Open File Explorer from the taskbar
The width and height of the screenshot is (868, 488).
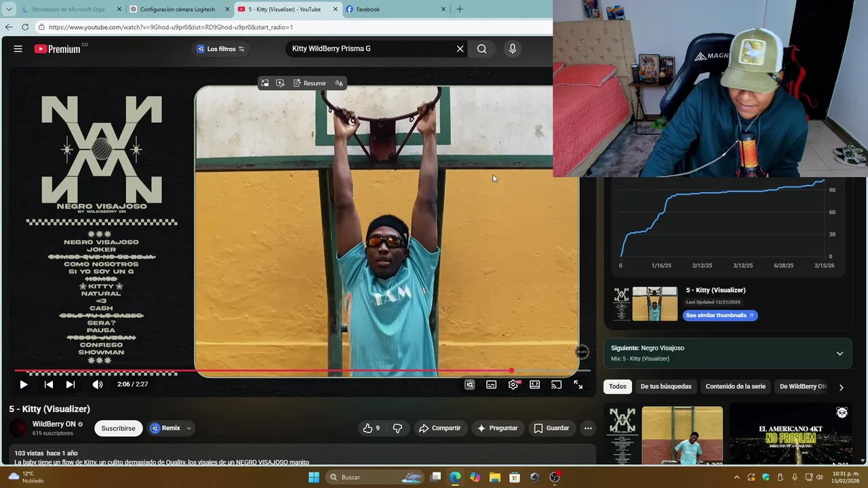(494, 477)
